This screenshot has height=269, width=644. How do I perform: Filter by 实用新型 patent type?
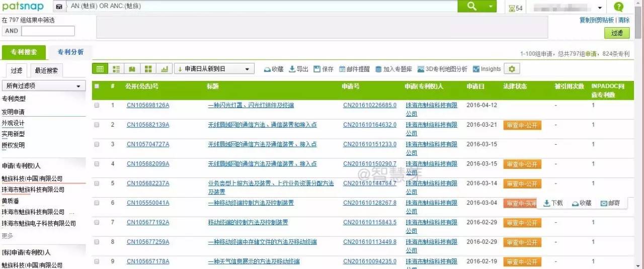(x=13, y=134)
